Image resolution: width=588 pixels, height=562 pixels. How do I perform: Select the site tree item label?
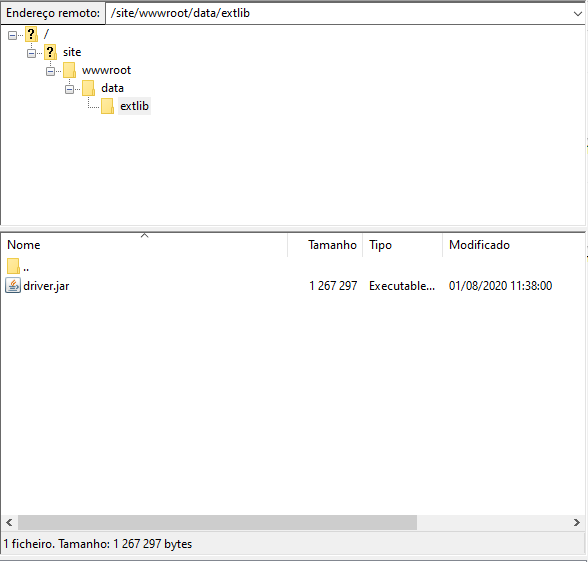(x=72, y=52)
